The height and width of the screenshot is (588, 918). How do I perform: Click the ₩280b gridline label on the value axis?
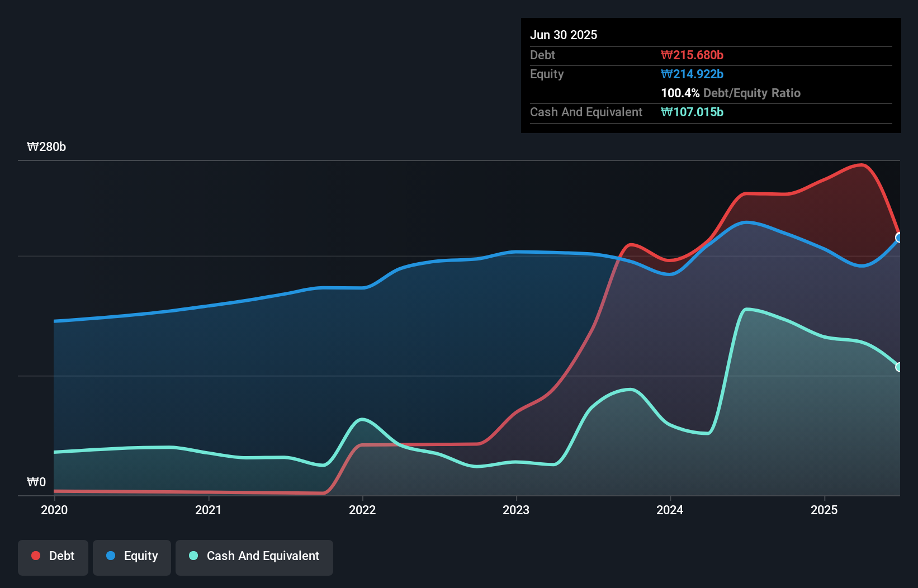[46, 147]
